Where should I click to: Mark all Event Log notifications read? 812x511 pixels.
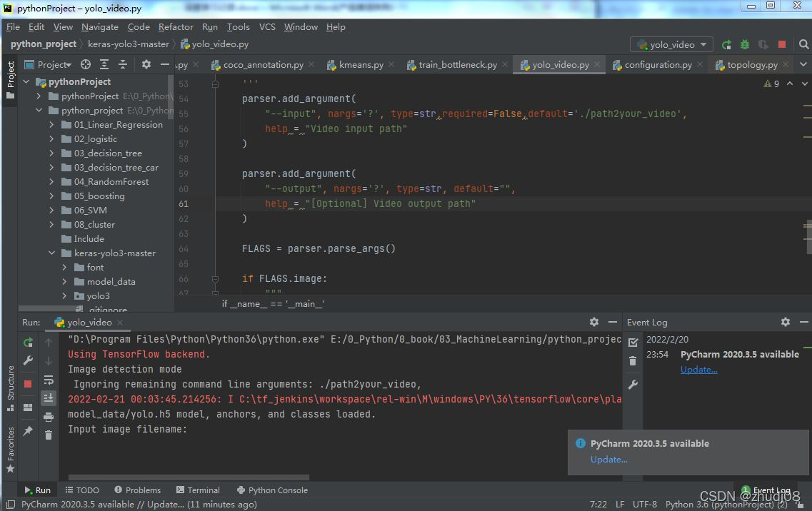click(x=633, y=343)
